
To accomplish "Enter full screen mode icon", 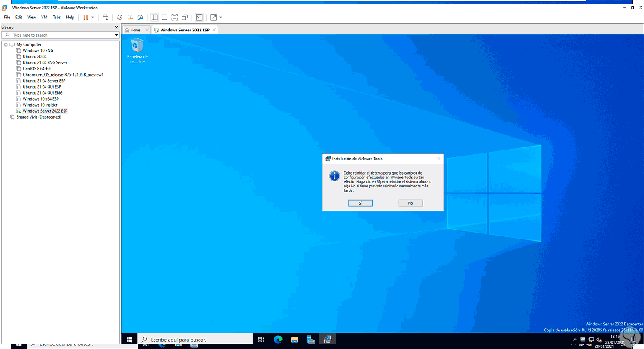I will 175,17.
